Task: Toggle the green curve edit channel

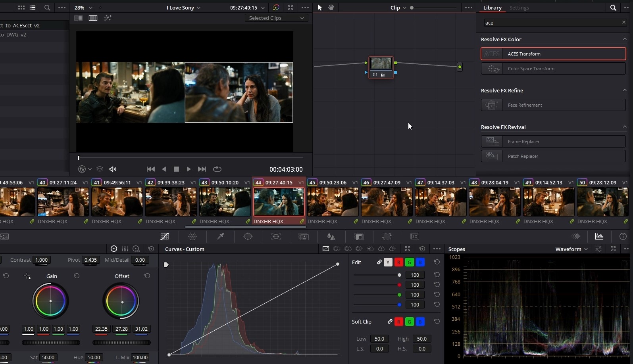Action: click(410, 262)
